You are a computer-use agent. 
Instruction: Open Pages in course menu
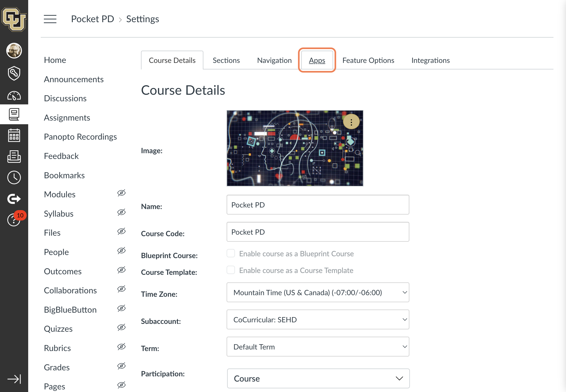[x=54, y=387]
